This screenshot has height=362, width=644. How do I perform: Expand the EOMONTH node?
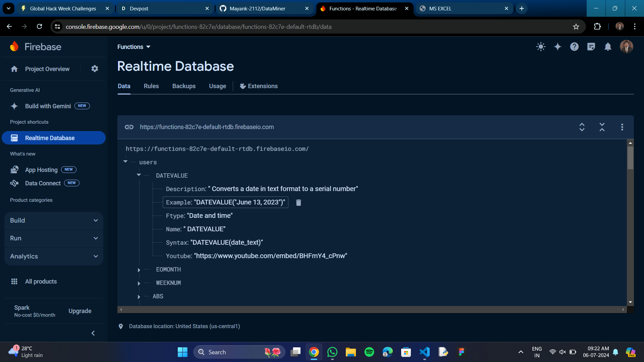[x=139, y=270]
